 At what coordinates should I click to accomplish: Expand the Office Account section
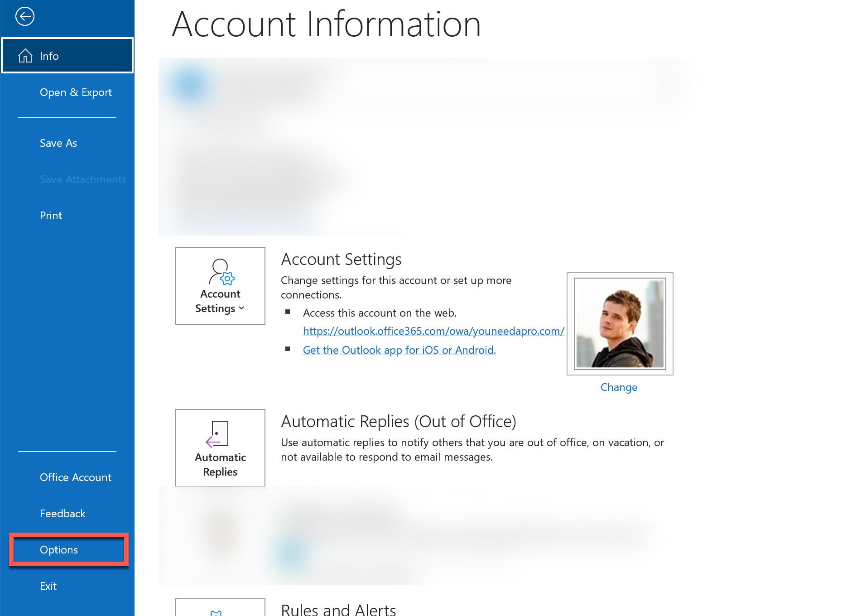[x=75, y=477]
